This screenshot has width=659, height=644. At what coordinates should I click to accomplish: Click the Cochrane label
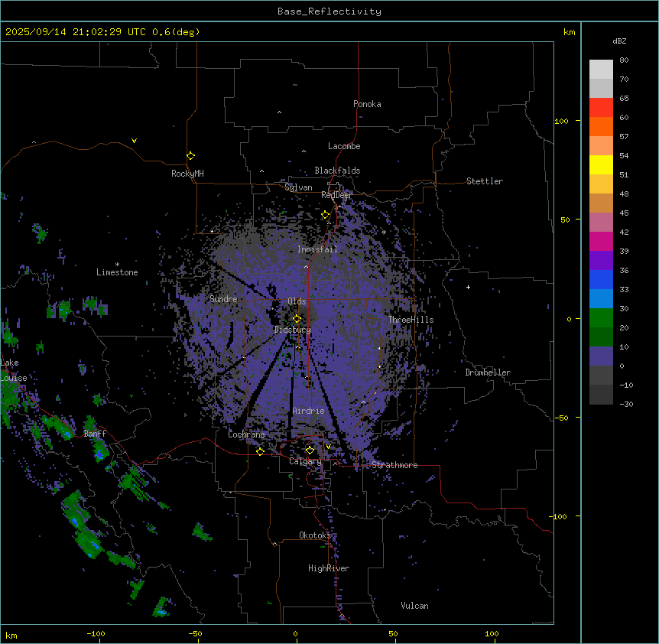pos(246,434)
